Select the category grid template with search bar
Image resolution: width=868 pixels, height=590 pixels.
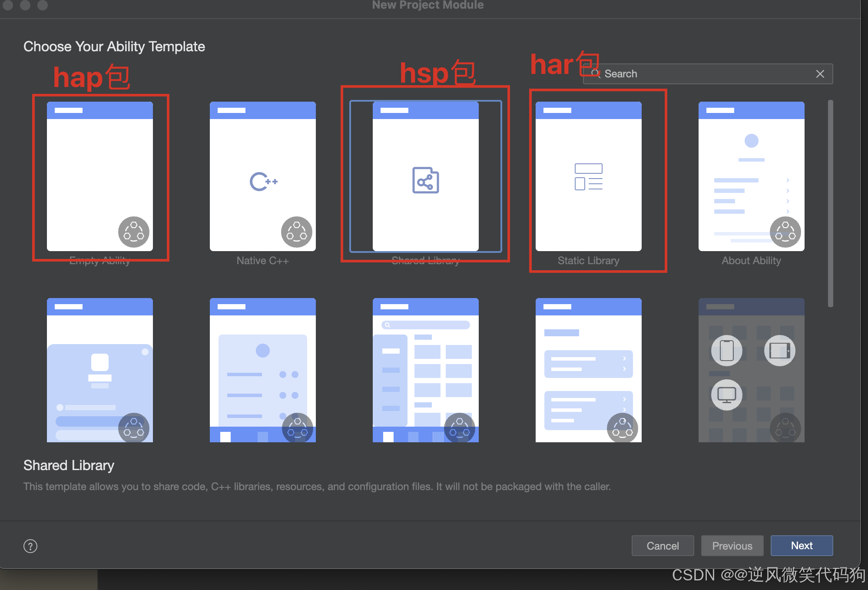[x=425, y=370]
